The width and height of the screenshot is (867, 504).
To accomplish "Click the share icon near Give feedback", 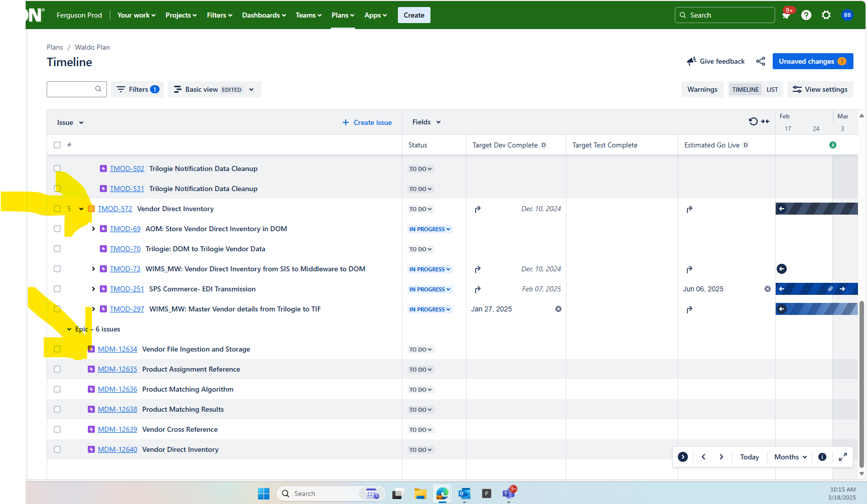I will (x=760, y=61).
